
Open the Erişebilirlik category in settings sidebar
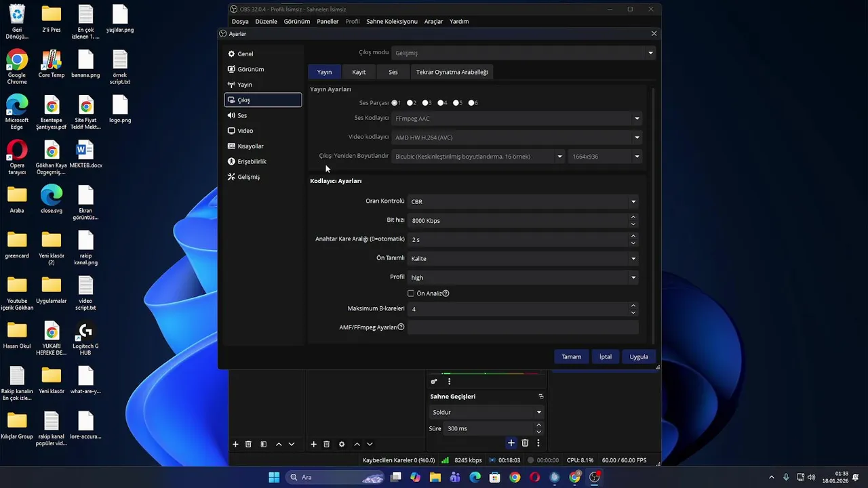262,161
